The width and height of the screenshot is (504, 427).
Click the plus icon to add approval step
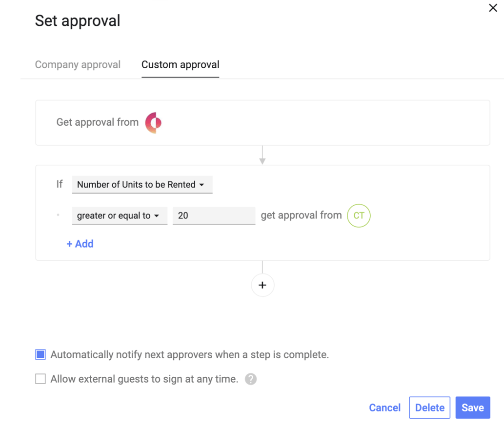click(262, 285)
